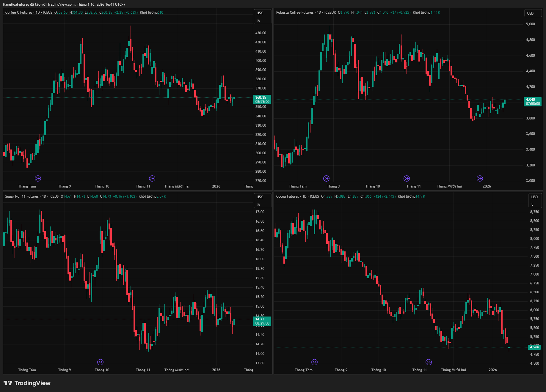Click the 14.73 Sugar price label
Image resolution: width=546 pixels, height=392 pixels.
pyautogui.click(x=262, y=321)
